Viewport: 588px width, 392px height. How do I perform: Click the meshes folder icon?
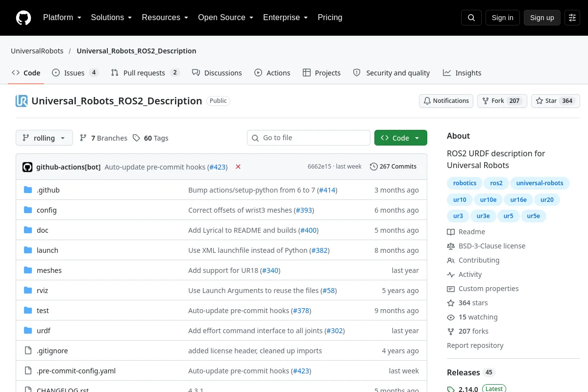[x=28, y=270]
